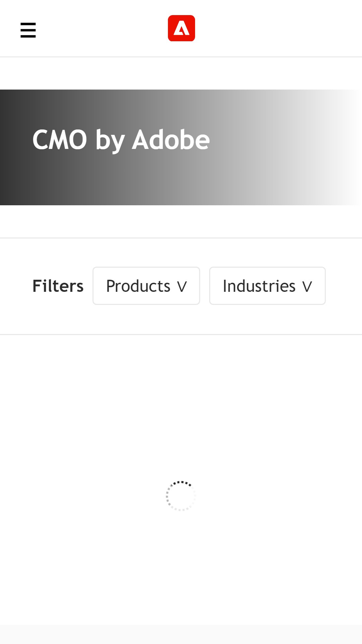Click the Filters heading label
Image resolution: width=362 pixels, height=644 pixels.
pos(58,286)
